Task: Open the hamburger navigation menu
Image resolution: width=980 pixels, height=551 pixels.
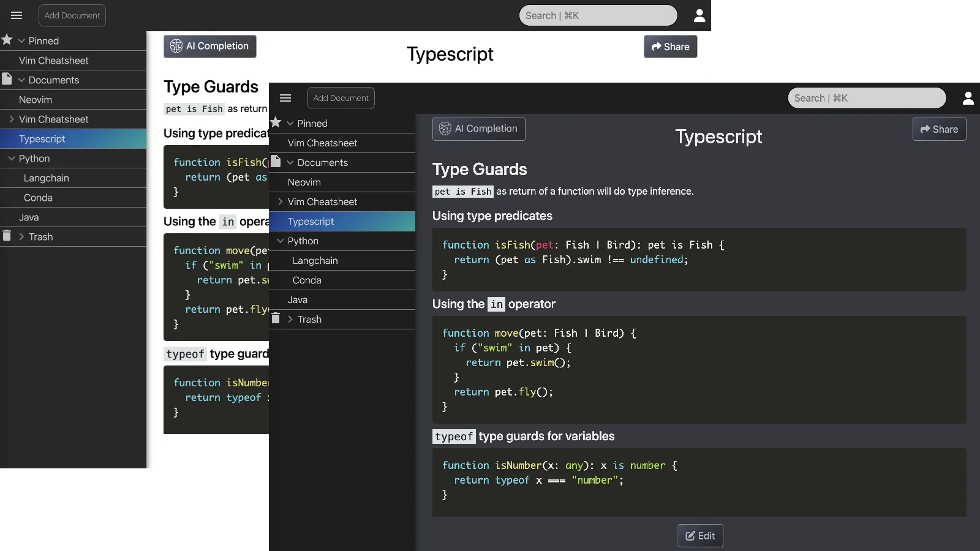Action: tap(286, 98)
